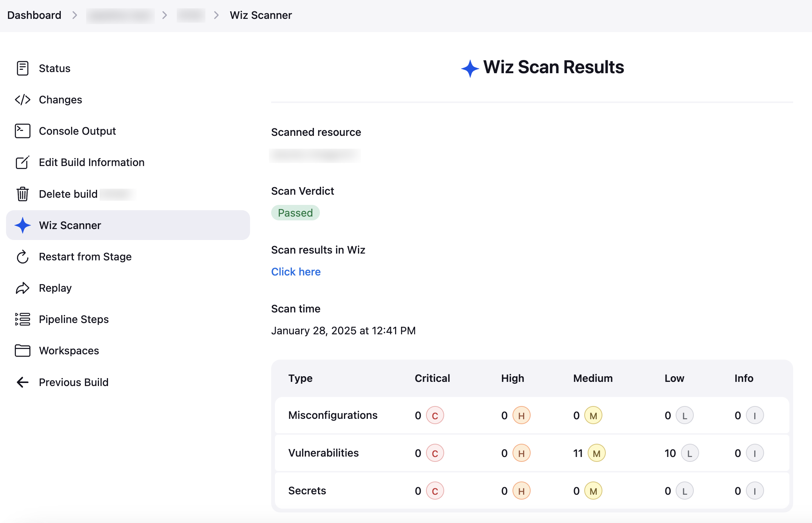Click High badge in Vulnerabilities row
Image resolution: width=812 pixels, height=523 pixels.
(522, 453)
